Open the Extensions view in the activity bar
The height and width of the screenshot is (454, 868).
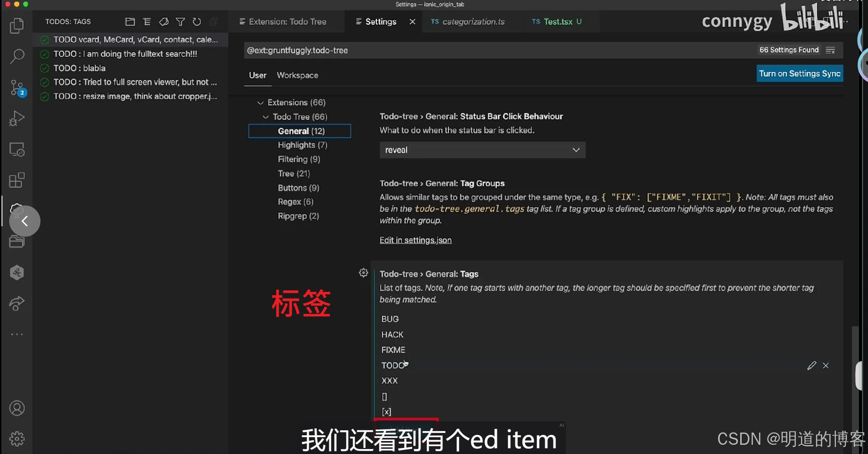pyautogui.click(x=16, y=180)
